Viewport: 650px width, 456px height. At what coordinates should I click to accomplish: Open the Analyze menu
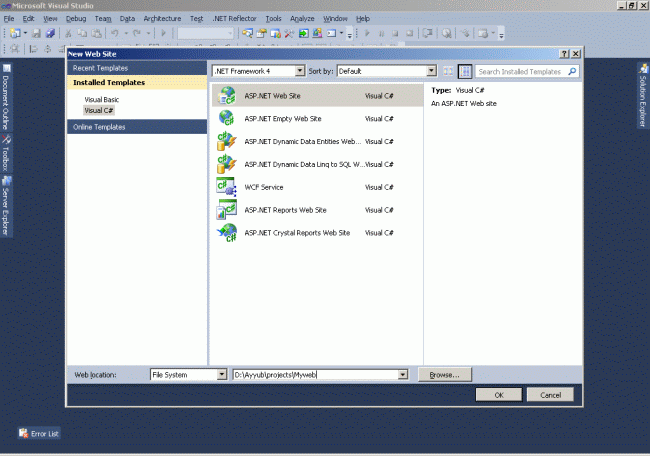tap(302, 19)
